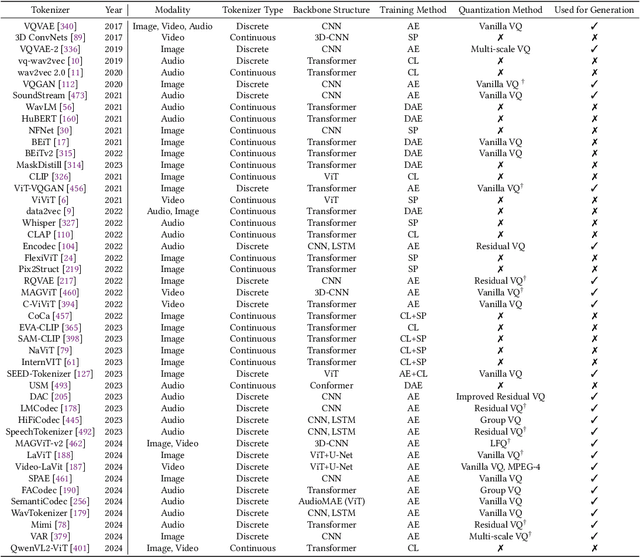
Task: Click reference 327 beside Whisper
Action: point(70,223)
